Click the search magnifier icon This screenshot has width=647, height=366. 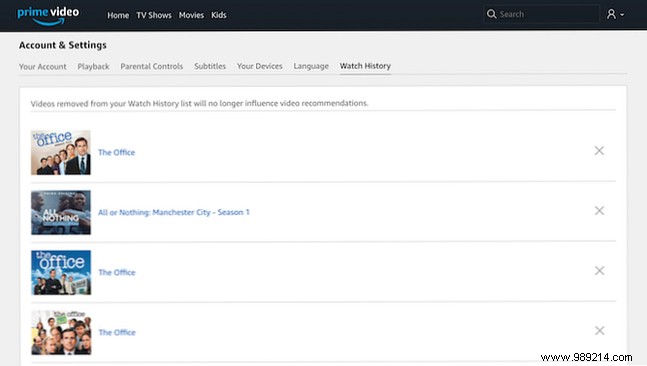point(491,14)
